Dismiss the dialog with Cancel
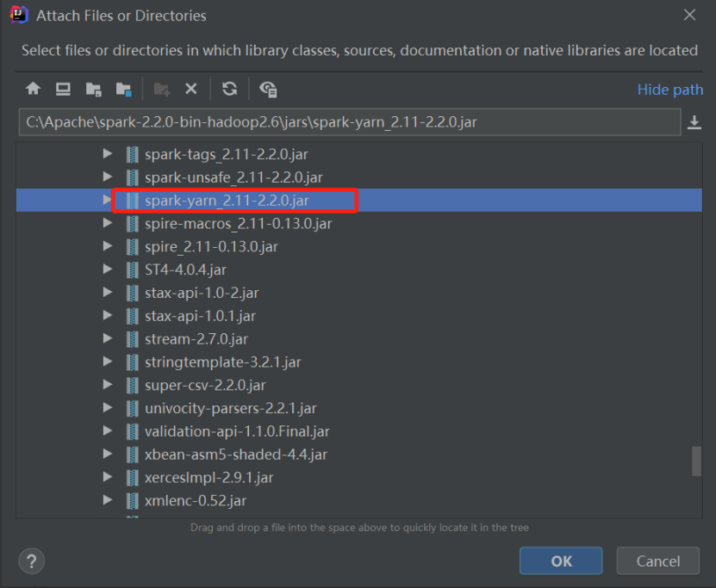The width and height of the screenshot is (716, 588). pos(657,560)
